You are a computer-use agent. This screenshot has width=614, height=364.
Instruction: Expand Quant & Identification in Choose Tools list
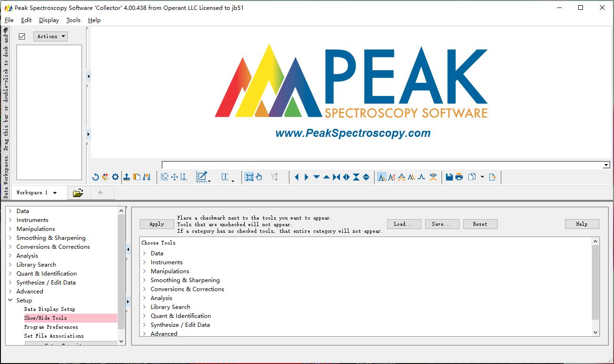145,316
